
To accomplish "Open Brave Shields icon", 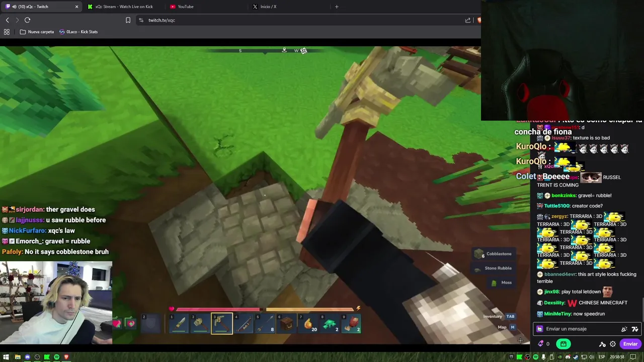I will [x=479, y=20].
